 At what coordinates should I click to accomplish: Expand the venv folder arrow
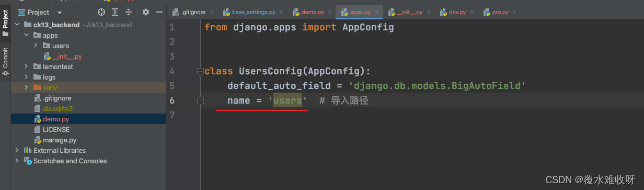tap(27, 87)
